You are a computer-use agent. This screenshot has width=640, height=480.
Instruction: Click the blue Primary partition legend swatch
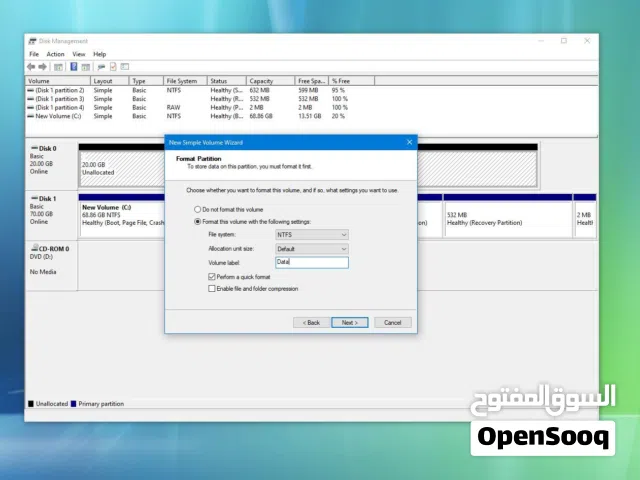click(73, 404)
